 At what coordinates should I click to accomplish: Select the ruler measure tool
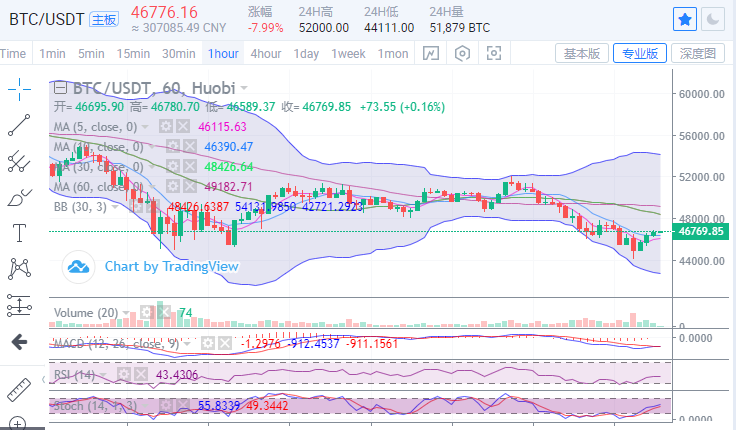(x=19, y=389)
